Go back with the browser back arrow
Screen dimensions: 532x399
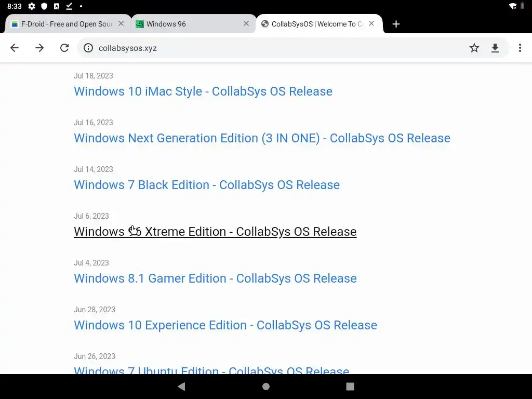tap(15, 48)
